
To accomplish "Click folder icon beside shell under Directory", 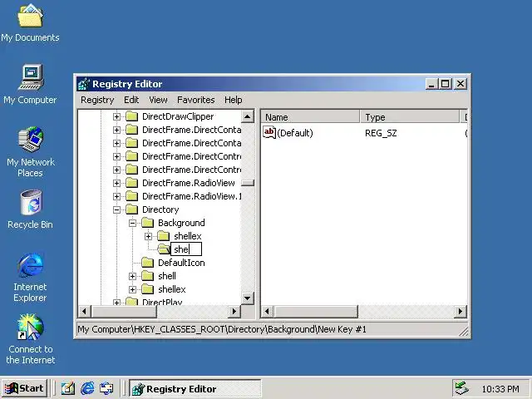I will point(148,276).
